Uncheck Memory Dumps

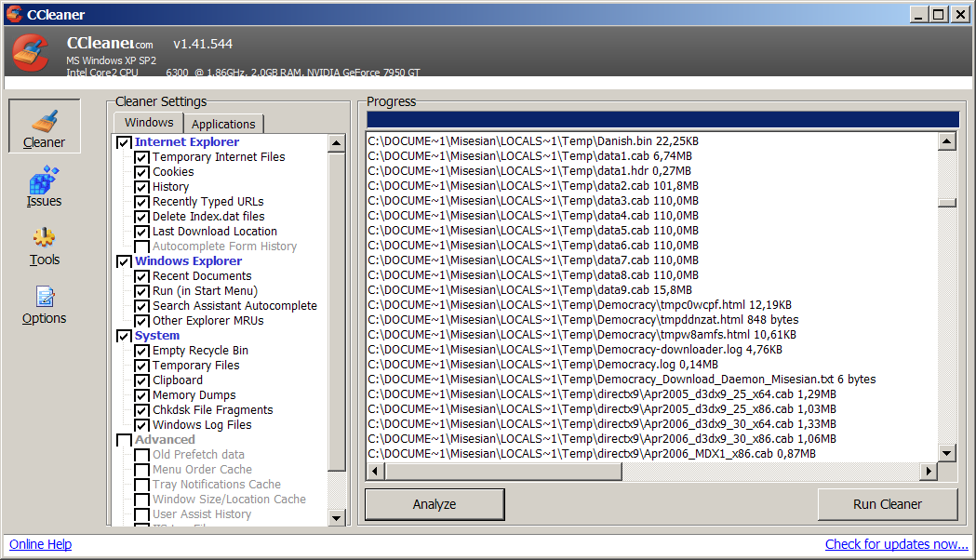(x=142, y=395)
